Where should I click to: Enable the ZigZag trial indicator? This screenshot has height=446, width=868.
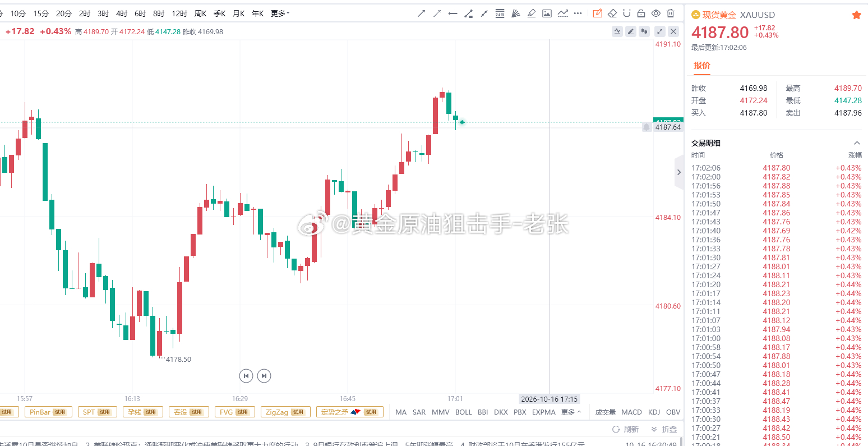click(284, 412)
